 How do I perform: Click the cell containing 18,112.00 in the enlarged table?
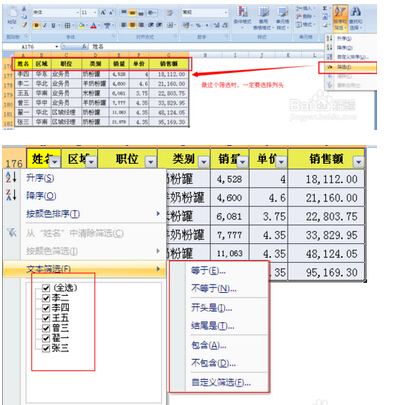pos(326,179)
